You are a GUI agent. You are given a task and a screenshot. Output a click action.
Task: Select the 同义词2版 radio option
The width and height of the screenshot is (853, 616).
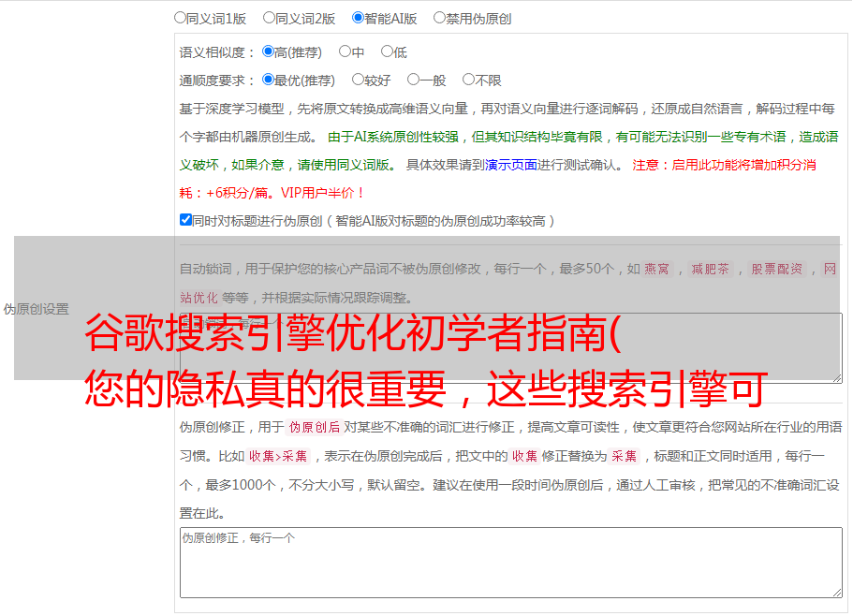point(269,18)
